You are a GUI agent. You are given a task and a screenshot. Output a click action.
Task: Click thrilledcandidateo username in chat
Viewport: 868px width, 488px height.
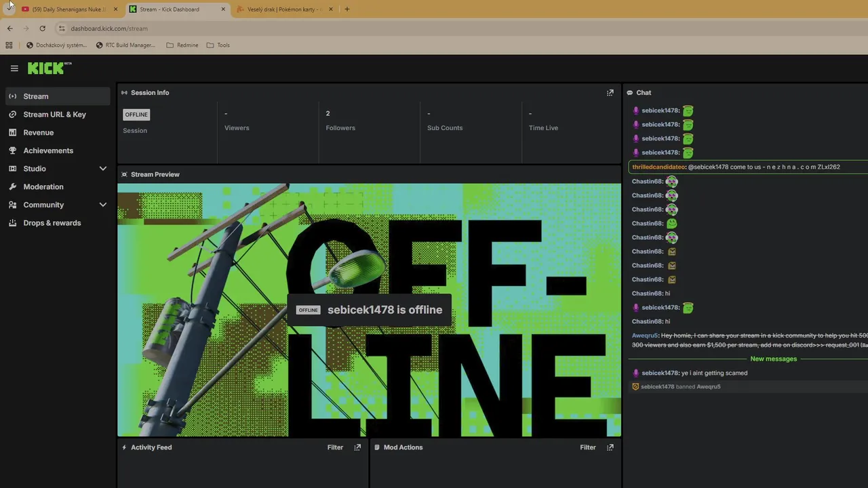(x=659, y=167)
